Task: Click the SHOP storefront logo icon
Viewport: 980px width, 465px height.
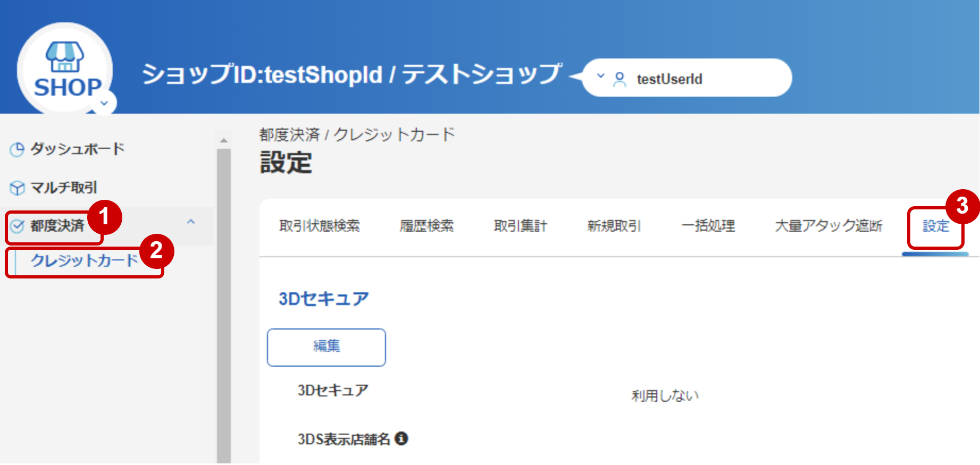Action: (x=64, y=57)
